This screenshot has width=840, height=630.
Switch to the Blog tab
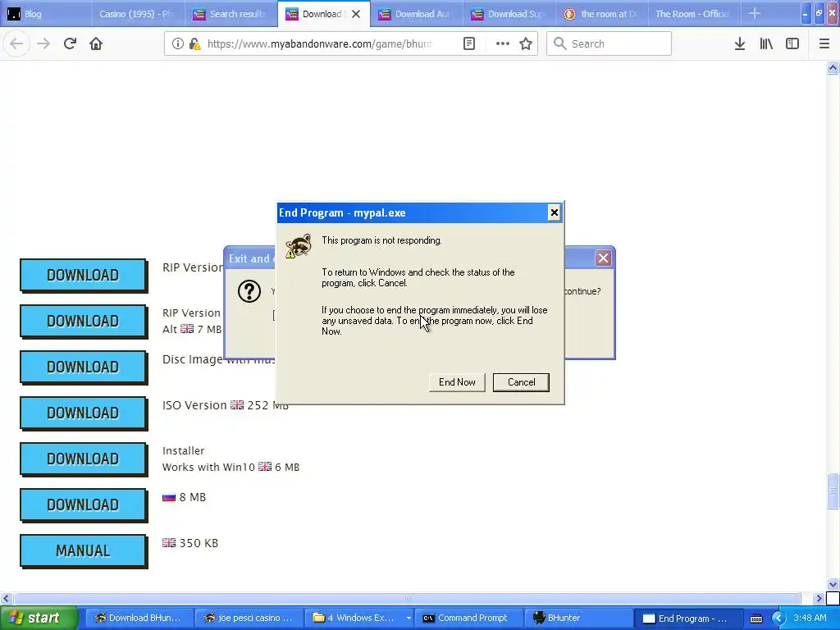(x=46, y=14)
